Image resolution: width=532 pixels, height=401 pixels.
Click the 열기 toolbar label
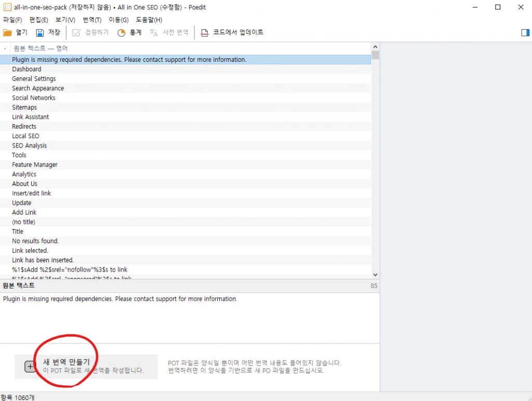pyautogui.click(x=21, y=32)
